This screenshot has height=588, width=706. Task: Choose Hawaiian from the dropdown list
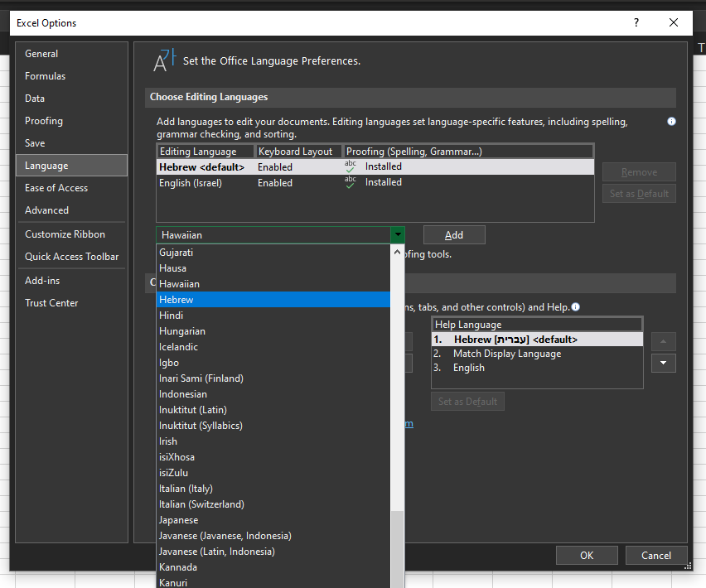273,284
